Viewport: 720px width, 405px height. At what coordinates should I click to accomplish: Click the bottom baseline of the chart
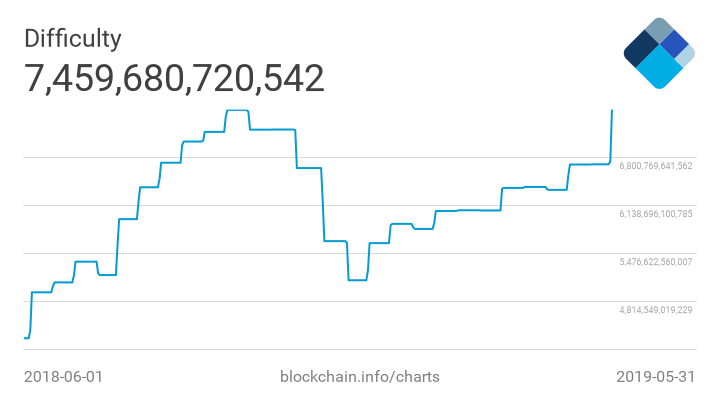pos(320,349)
